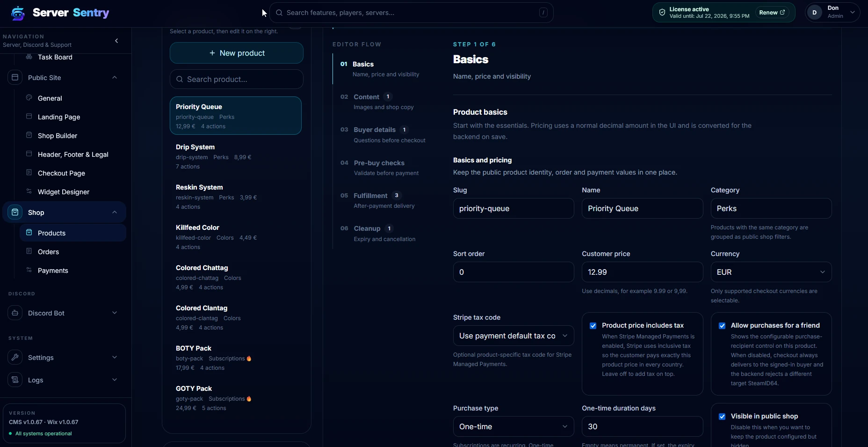Open the Don Admin account menu

pyautogui.click(x=832, y=13)
